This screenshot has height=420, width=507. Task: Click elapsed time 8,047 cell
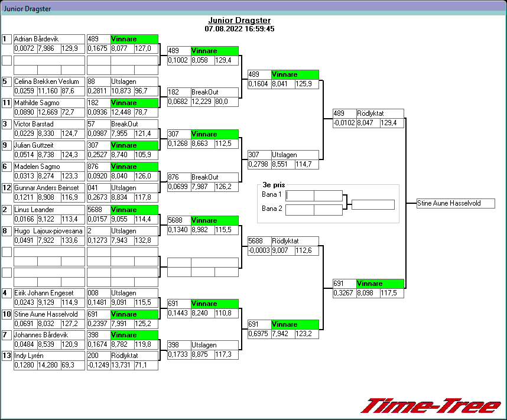tap(368, 123)
